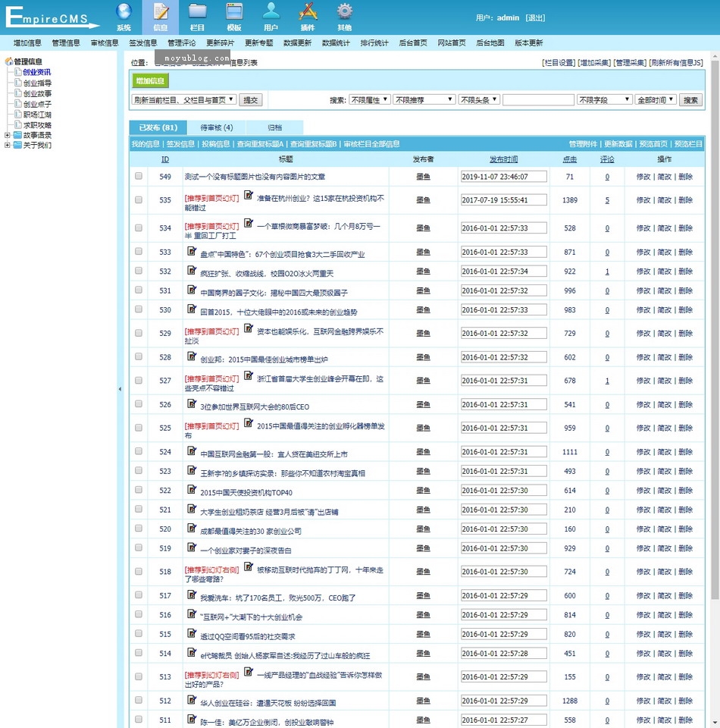Tick the checkbox for article ID 549
The image size is (720, 728).
click(139, 176)
